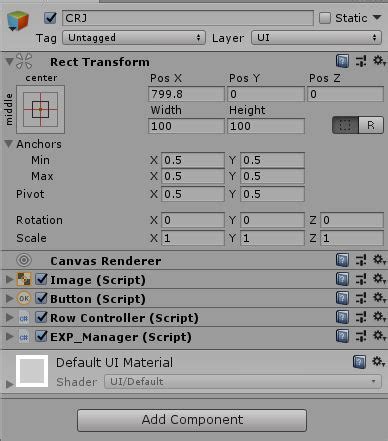Open Button (Script) gear settings menu
Screen dimensions: 388x441
(x=379, y=298)
